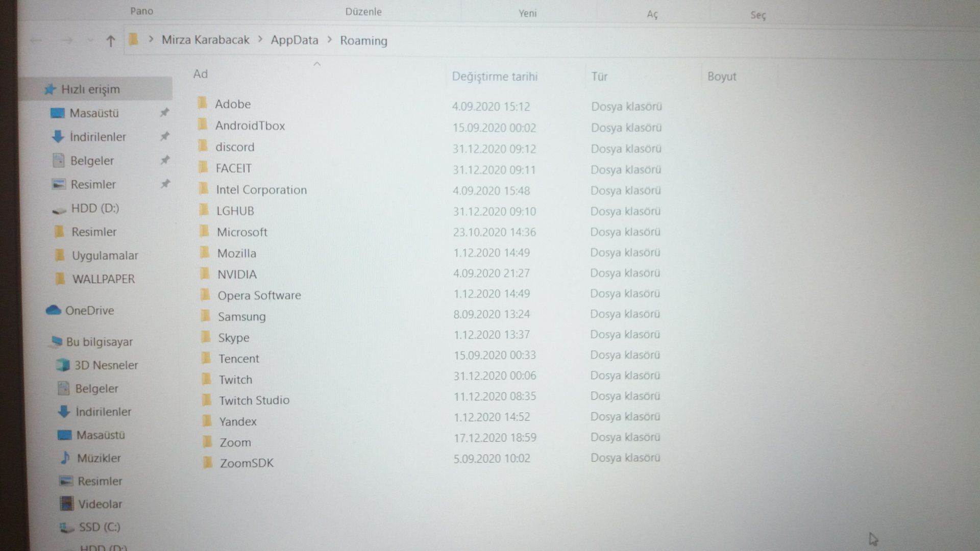Open the discord folder
Viewport: 980px width, 551px height.
pos(234,147)
